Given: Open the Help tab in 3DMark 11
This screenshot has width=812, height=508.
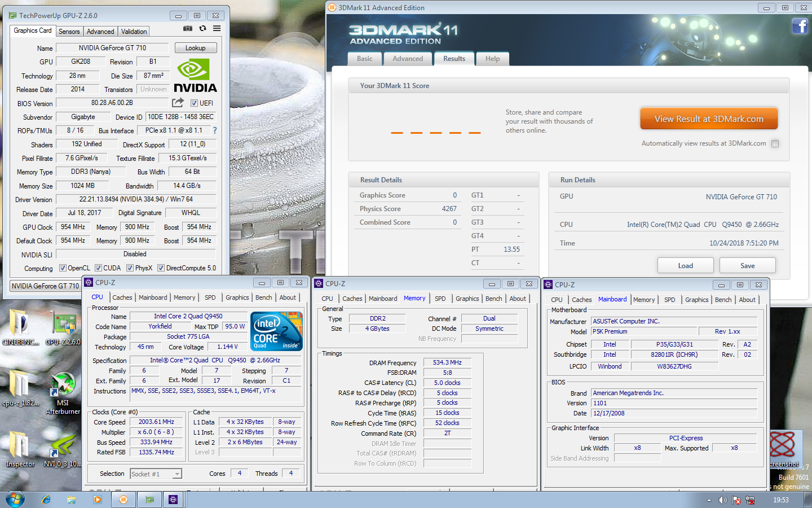Looking at the screenshot, I should (x=493, y=59).
